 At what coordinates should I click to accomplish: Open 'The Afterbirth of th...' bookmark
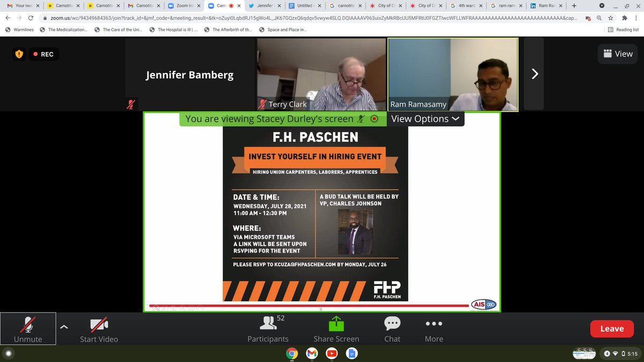228,29
